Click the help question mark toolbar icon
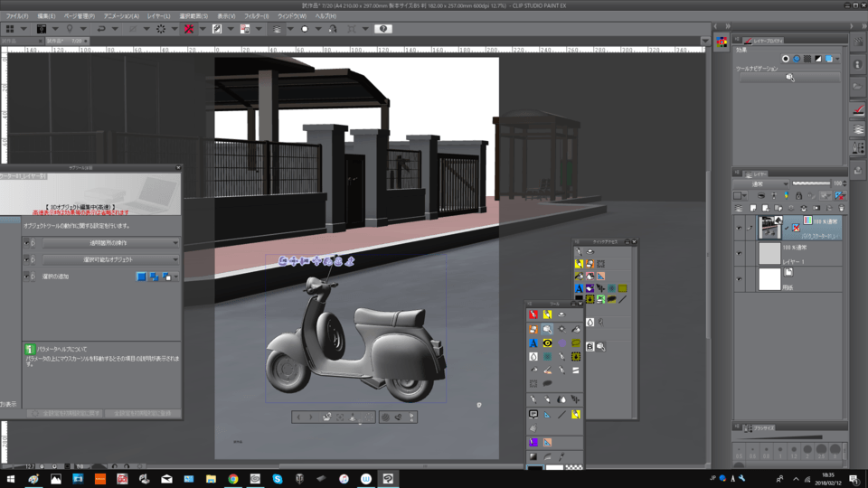 coord(383,29)
